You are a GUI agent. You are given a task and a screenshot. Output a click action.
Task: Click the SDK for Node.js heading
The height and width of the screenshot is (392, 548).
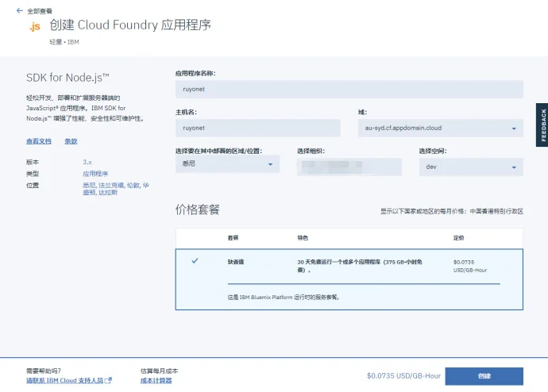coord(68,78)
